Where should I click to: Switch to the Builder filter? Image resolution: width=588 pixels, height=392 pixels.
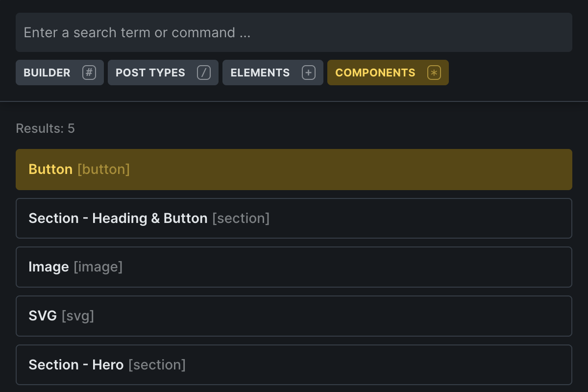click(60, 73)
